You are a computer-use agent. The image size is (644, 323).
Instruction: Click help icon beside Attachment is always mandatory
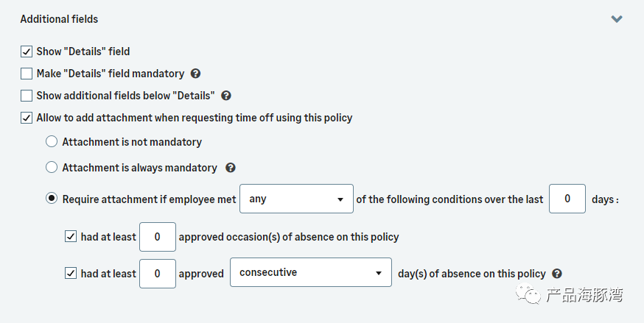tap(230, 168)
